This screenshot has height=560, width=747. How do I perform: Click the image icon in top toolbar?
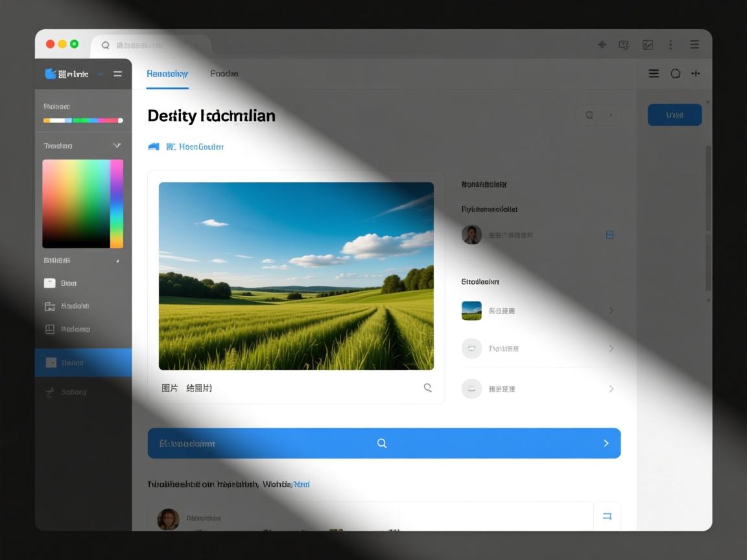647,45
